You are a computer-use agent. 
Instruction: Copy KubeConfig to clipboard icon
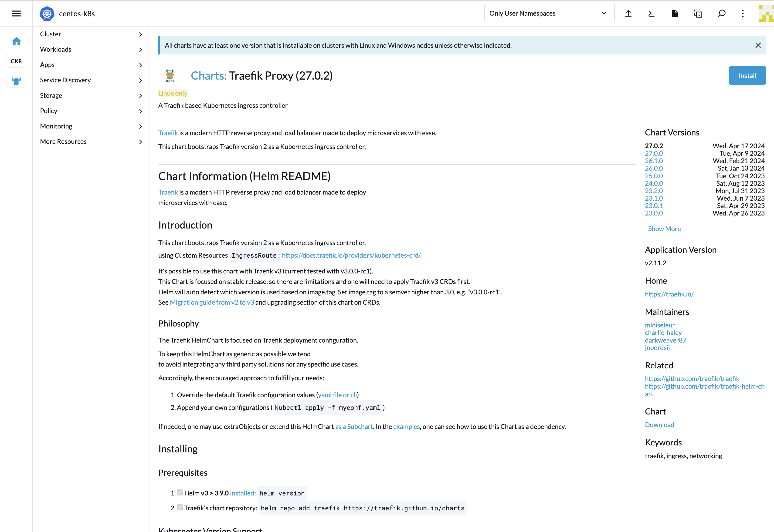698,13
